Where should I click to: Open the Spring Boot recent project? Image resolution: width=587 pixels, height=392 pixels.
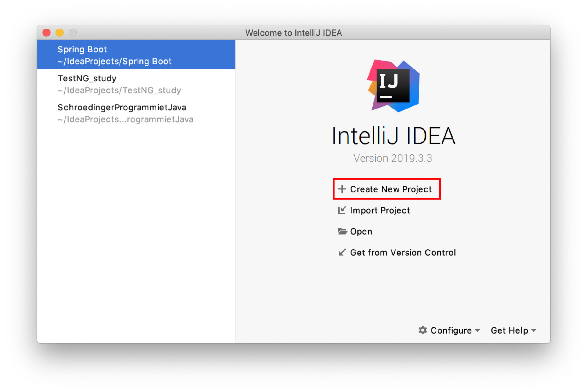pos(136,55)
